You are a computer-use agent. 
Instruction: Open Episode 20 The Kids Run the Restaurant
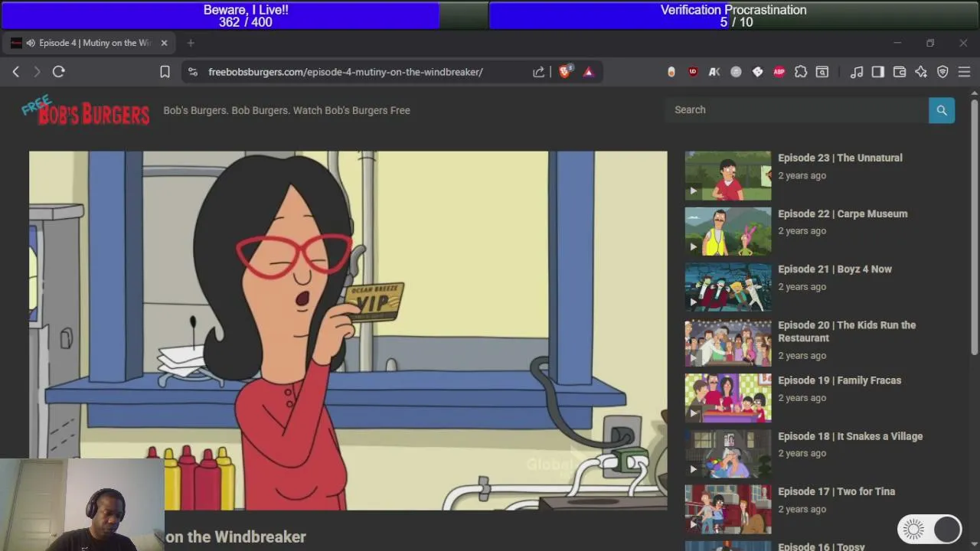click(x=847, y=331)
